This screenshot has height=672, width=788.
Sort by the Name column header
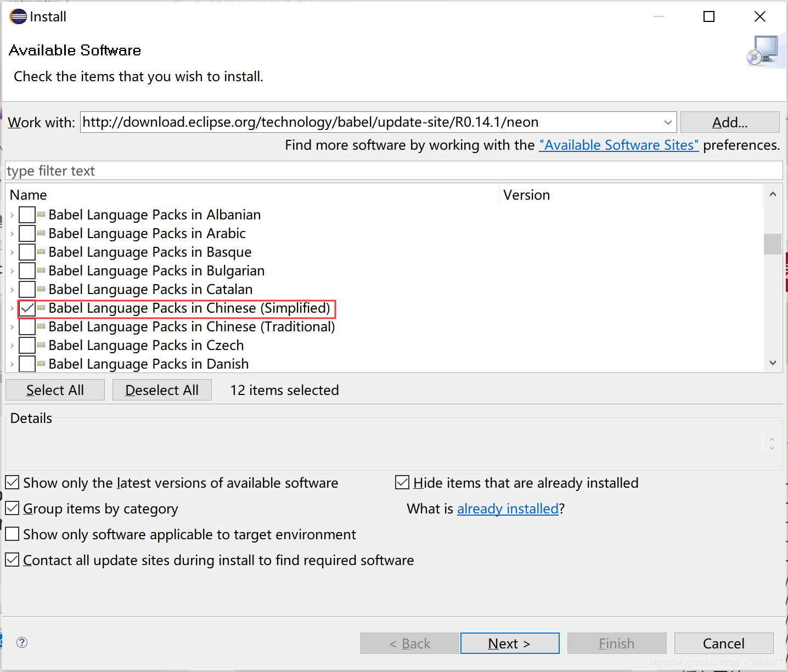(252, 195)
